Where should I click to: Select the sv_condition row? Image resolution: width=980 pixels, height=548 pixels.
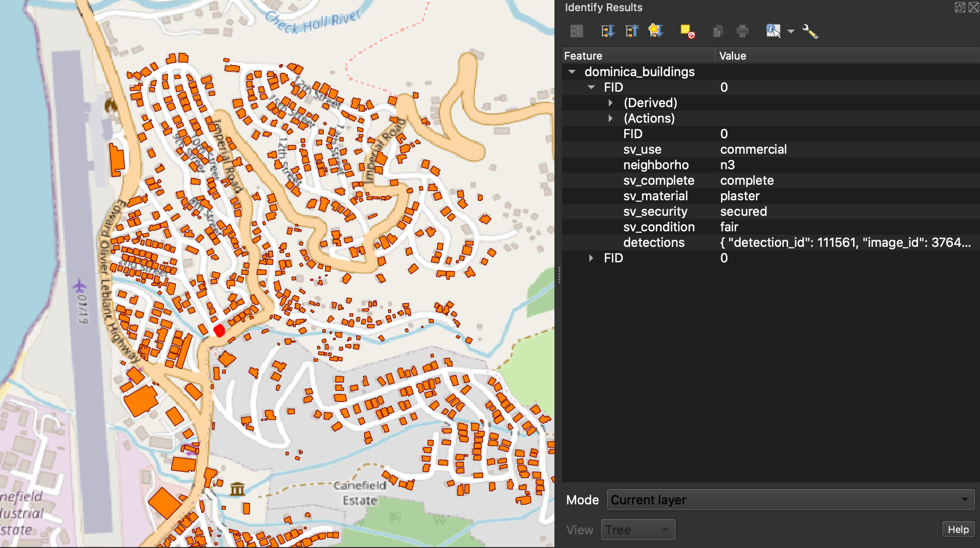(771, 227)
